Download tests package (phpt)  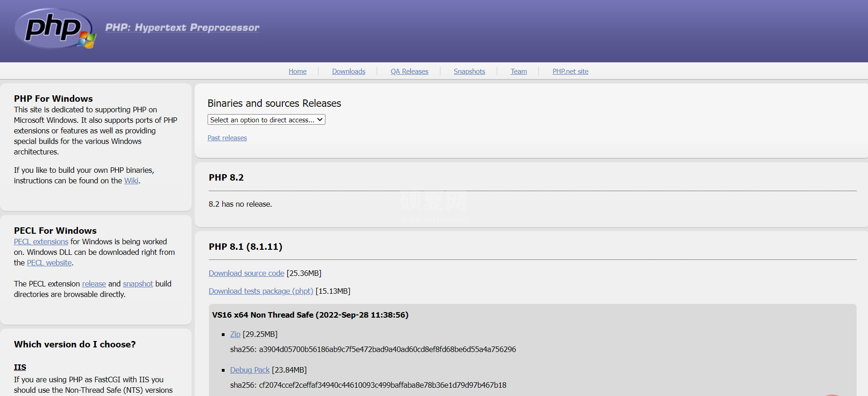point(261,291)
